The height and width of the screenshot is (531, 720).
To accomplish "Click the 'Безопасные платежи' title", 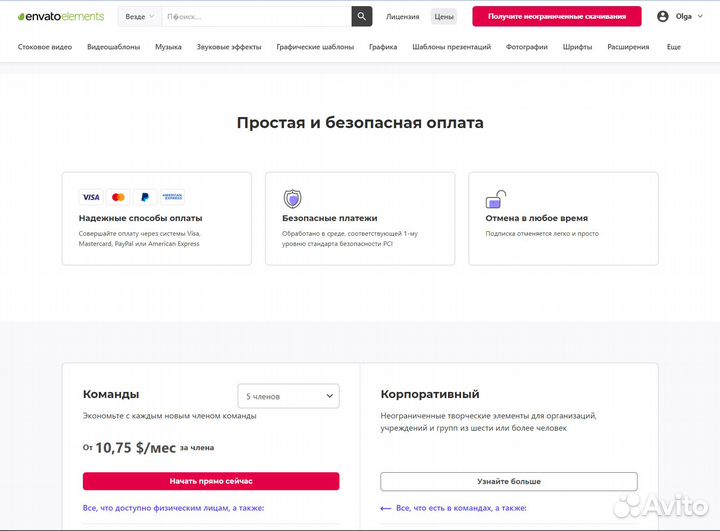I will pyautogui.click(x=330, y=218).
